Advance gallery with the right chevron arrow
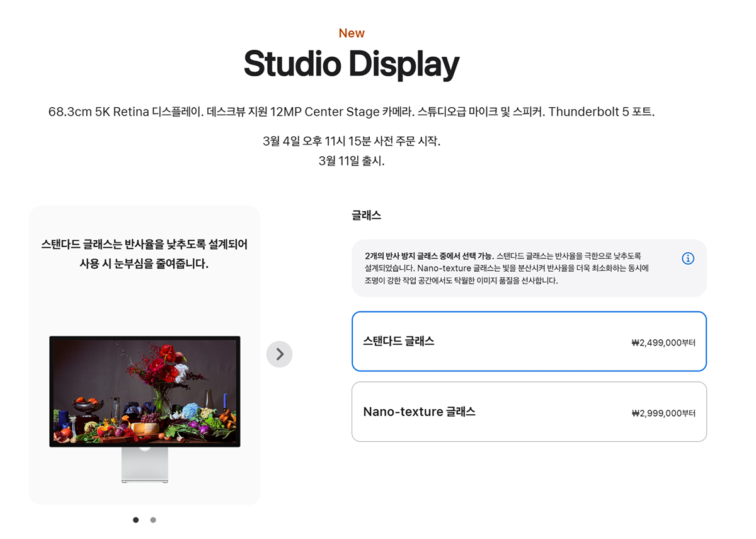Image resolution: width=756 pixels, height=539 pixels. [279, 354]
